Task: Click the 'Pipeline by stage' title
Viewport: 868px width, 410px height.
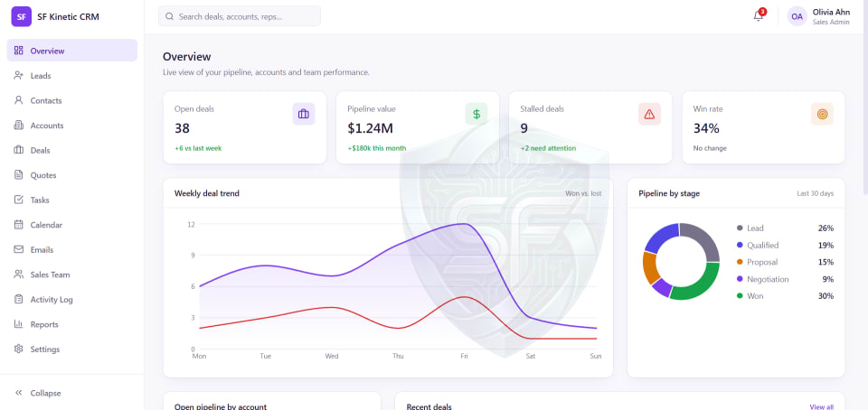Action: click(x=669, y=193)
